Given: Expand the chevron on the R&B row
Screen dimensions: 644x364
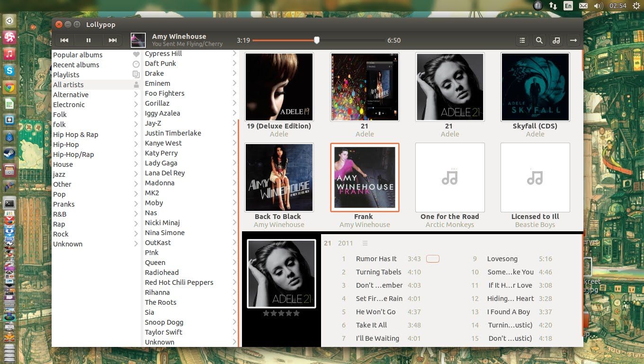Looking at the screenshot, I should click(x=136, y=214).
